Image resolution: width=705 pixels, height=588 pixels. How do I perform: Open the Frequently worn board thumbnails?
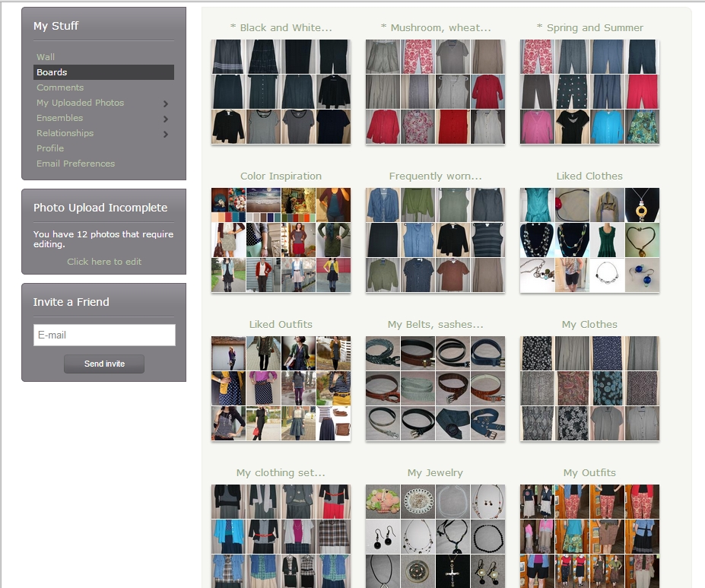pyautogui.click(x=435, y=240)
